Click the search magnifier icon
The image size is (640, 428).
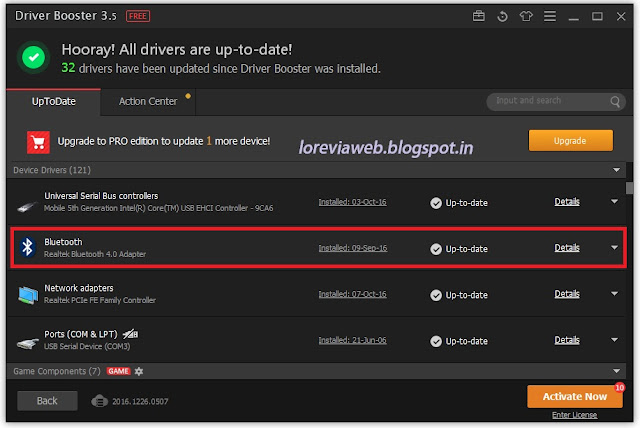(615, 101)
